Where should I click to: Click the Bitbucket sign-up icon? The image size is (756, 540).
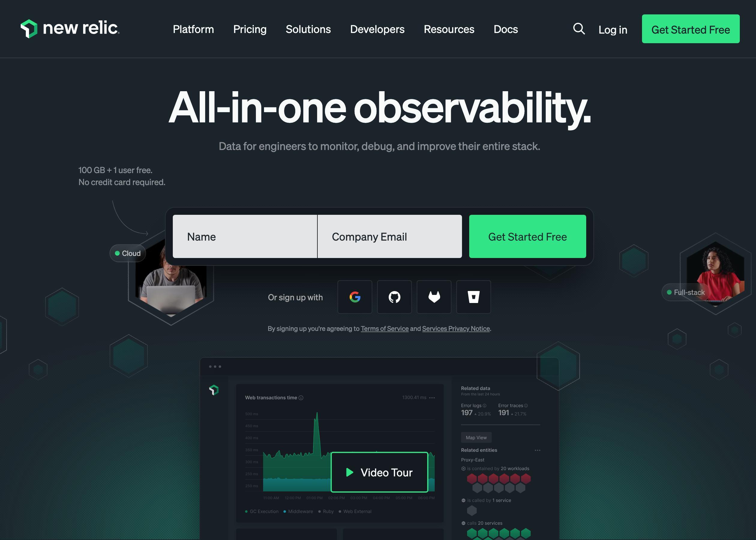tap(473, 296)
